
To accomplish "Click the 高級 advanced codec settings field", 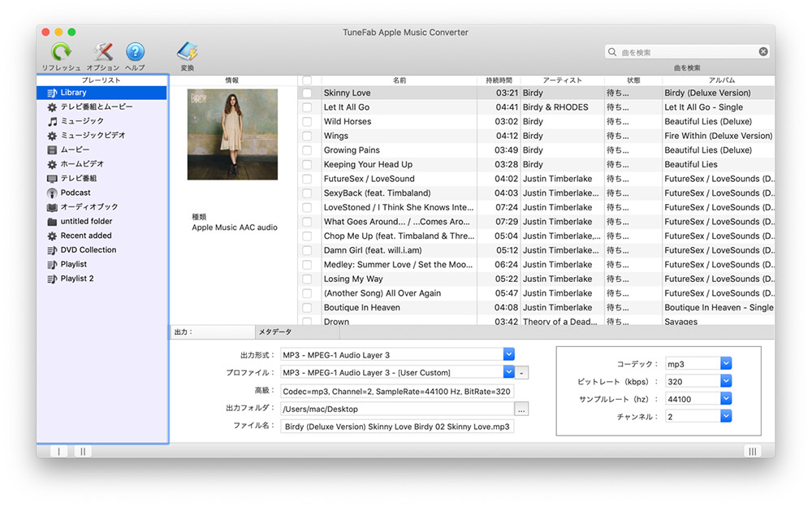I will pyautogui.click(x=397, y=392).
